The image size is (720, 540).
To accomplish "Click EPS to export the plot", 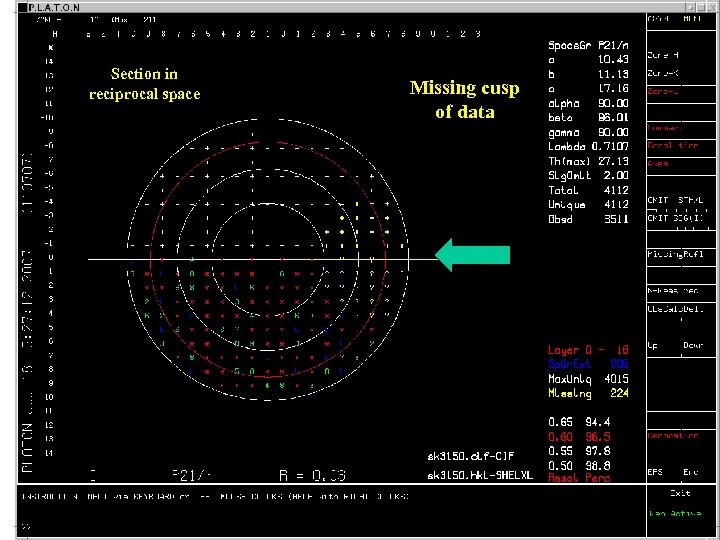I will coord(656,472).
